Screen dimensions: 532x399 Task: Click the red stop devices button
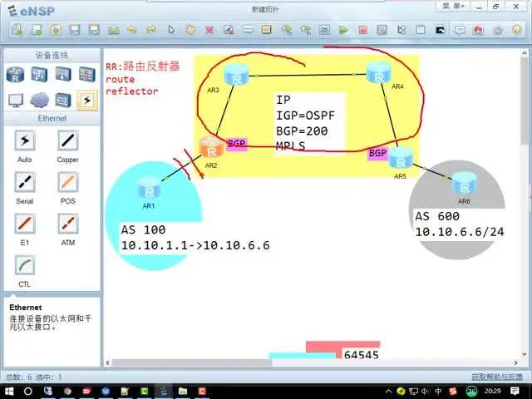(362, 30)
